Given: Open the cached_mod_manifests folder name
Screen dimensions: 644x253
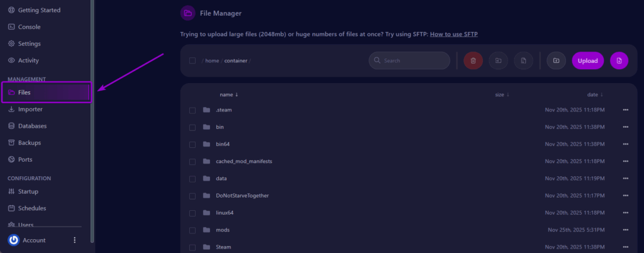Looking at the screenshot, I should coord(244,161).
